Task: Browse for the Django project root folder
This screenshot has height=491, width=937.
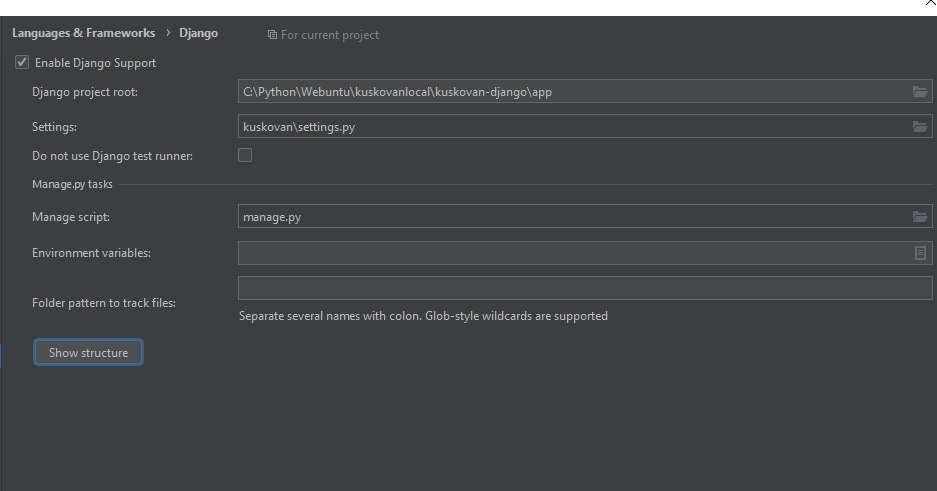Action: (920, 91)
